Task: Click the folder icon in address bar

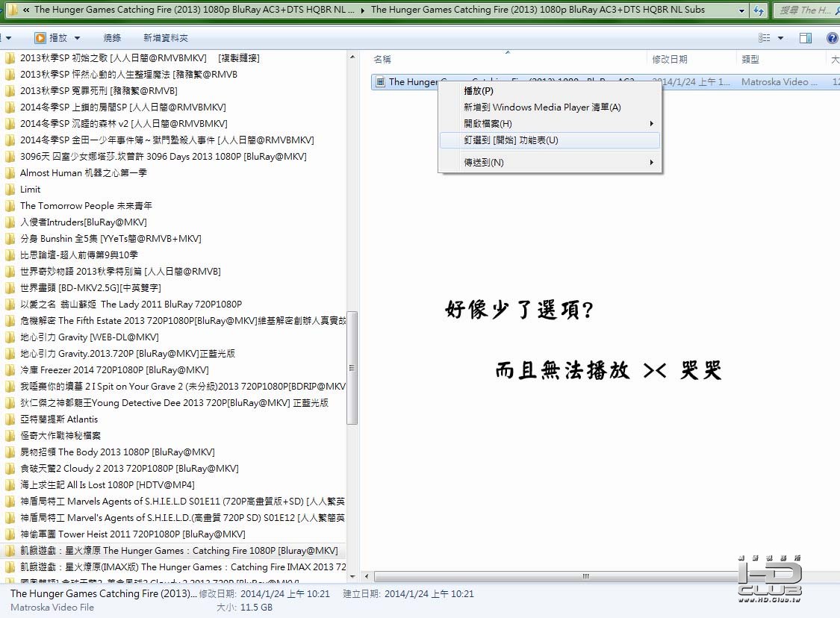Action: (x=12, y=10)
